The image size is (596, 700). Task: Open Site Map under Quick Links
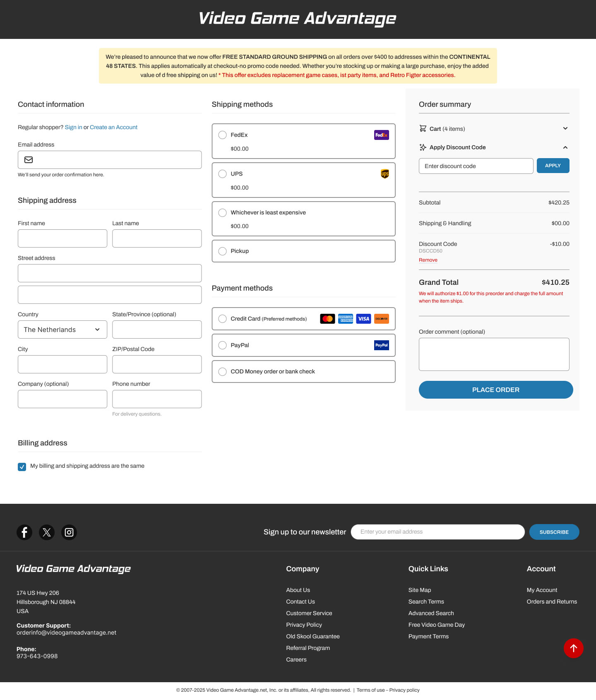tap(420, 590)
